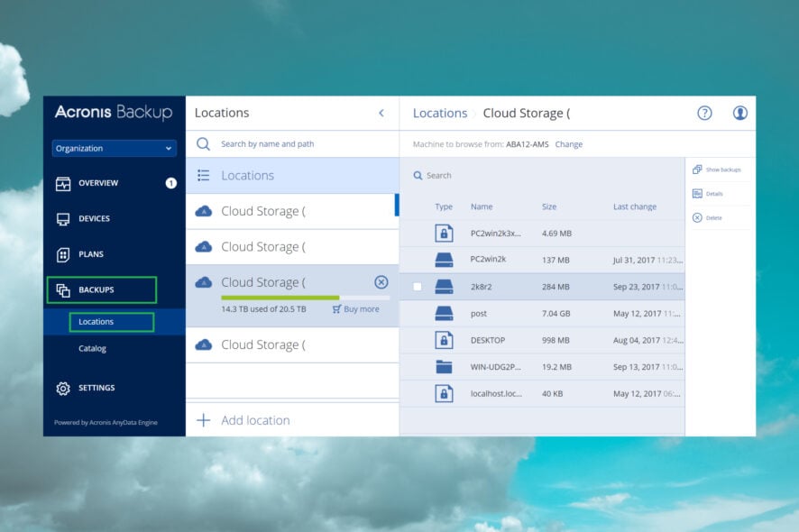
Task: Click the Sep 13, 2017 date cell
Action: [x=647, y=367]
